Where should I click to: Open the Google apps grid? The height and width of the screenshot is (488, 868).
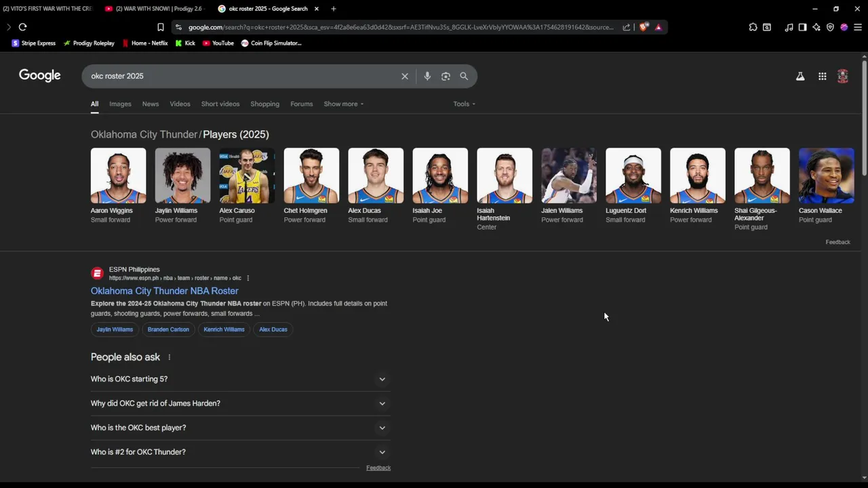point(822,77)
